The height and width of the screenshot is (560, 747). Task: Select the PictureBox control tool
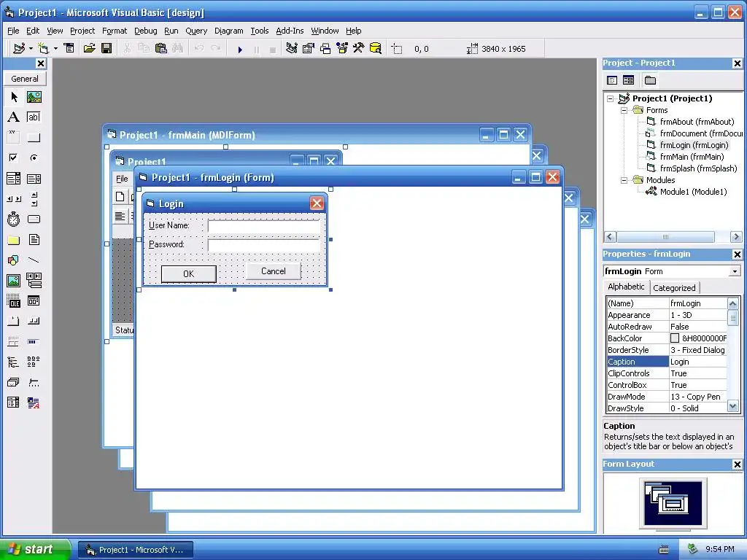34,97
